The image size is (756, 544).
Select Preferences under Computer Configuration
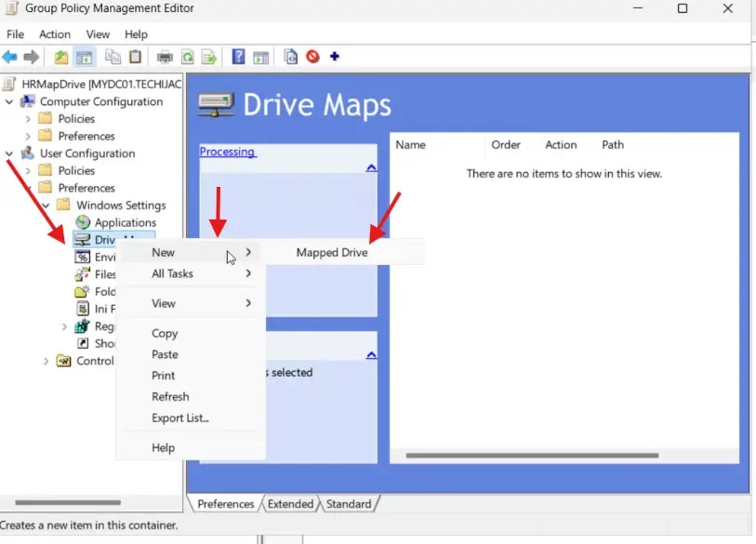86,136
